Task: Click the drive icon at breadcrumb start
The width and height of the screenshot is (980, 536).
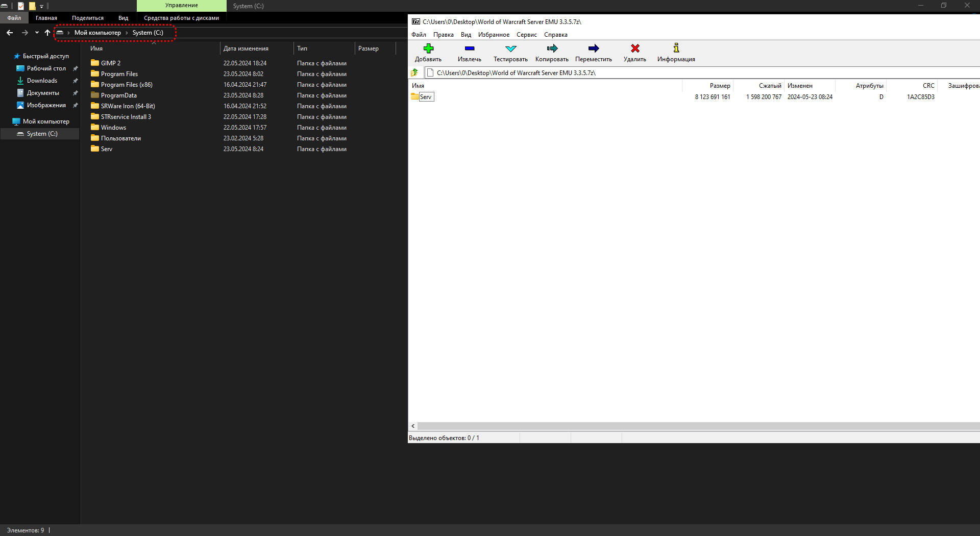Action: click(60, 33)
